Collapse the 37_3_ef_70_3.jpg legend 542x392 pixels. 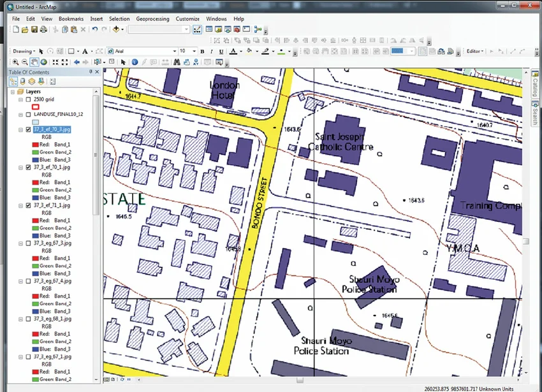click(x=21, y=129)
